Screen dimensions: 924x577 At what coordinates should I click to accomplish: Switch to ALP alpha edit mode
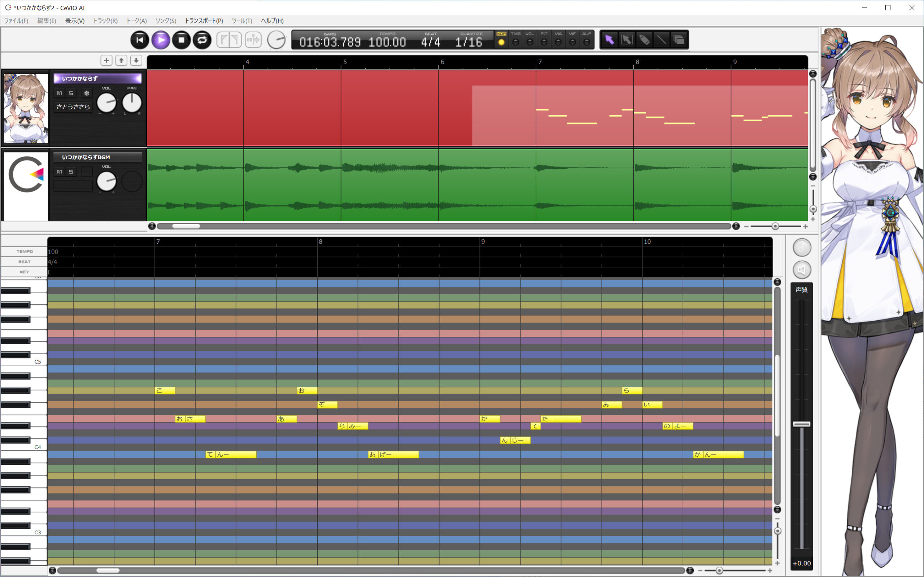tap(587, 39)
